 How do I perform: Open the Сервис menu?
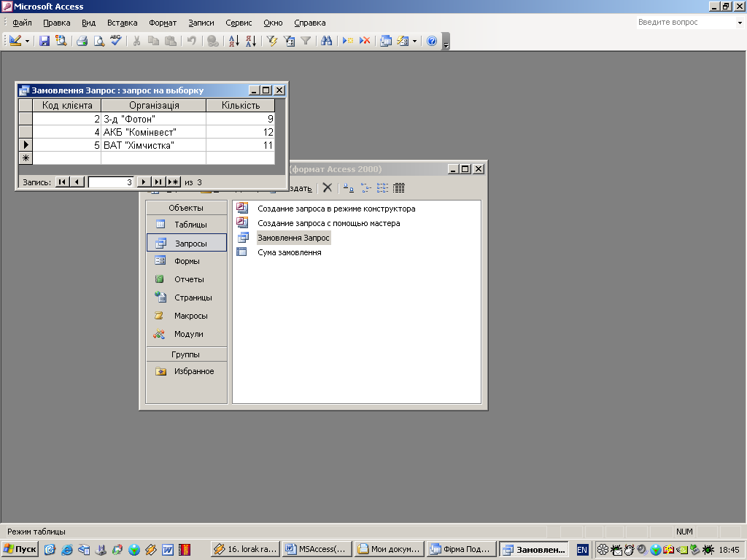239,23
